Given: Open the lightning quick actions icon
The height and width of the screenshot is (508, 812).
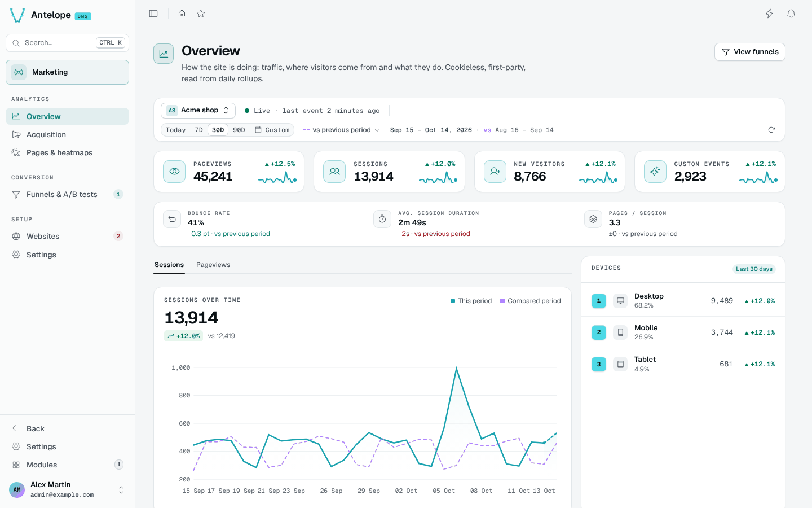Looking at the screenshot, I should [x=769, y=14].
